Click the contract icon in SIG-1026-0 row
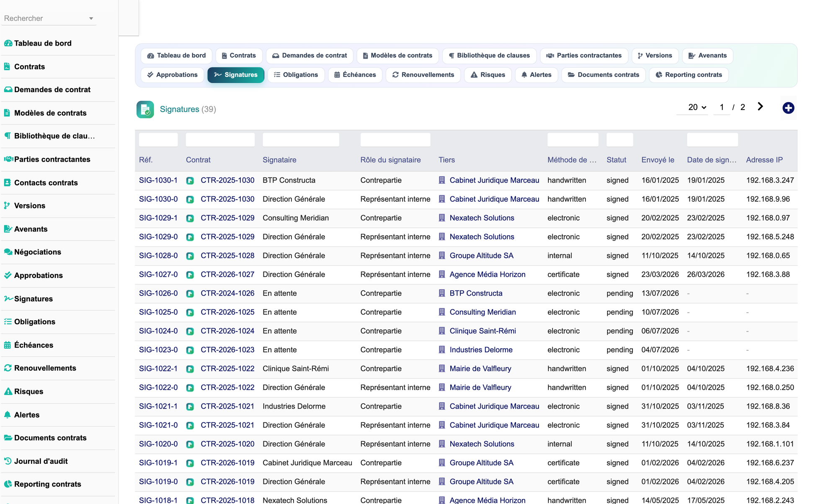The image size is (815, 504). tap(190, 294)
